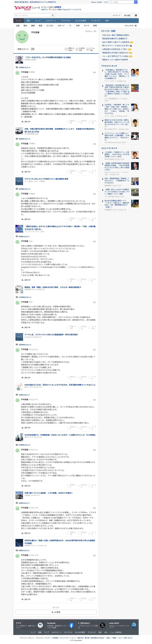Open the DNAを組み立てれば article headline

click(60, 385)
